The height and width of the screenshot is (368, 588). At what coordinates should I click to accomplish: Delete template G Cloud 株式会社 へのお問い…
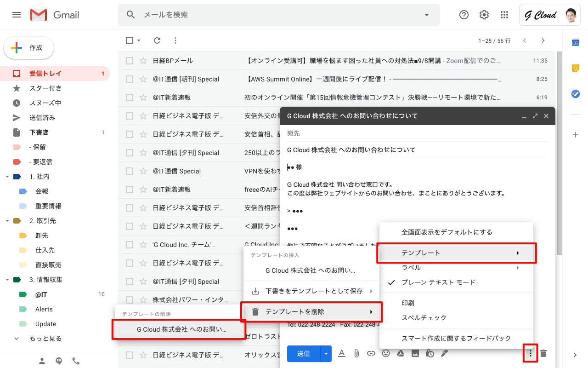coord(179,329)
